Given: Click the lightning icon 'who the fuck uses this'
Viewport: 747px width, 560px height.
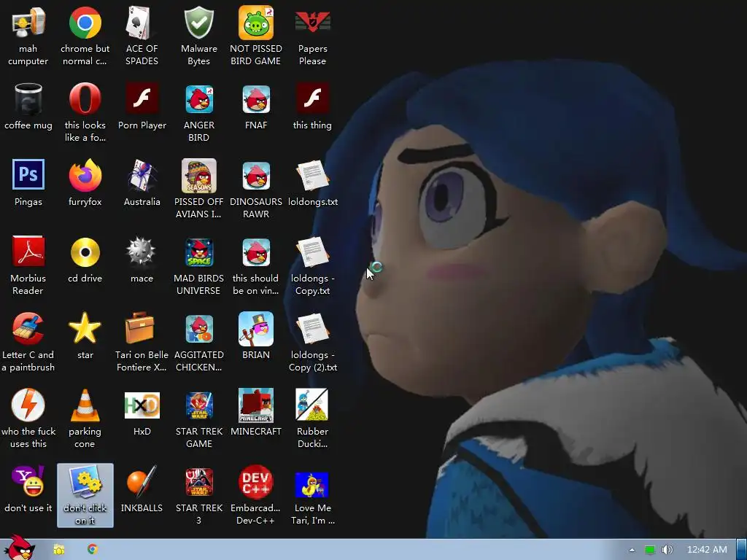Looking at the screenshot, I should tap(28, 405).
